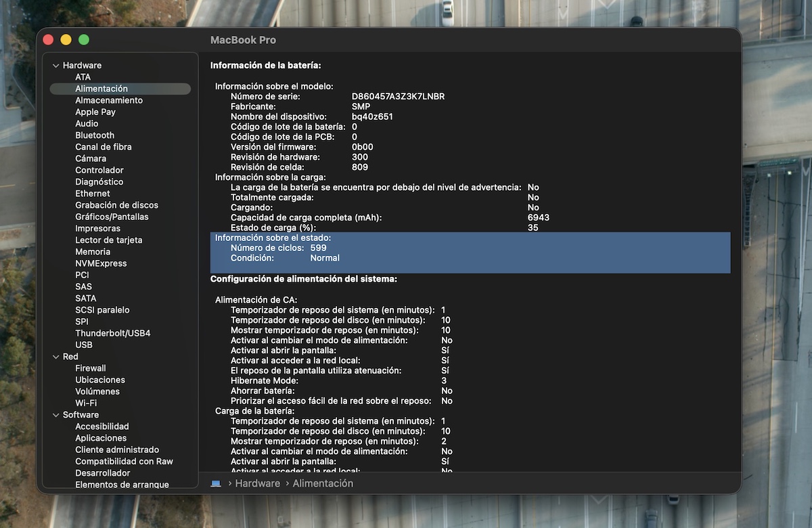Select NVMExpress in the hardware list
The width and height of the screenshot is (812, 528).
[x=101, y=263]
